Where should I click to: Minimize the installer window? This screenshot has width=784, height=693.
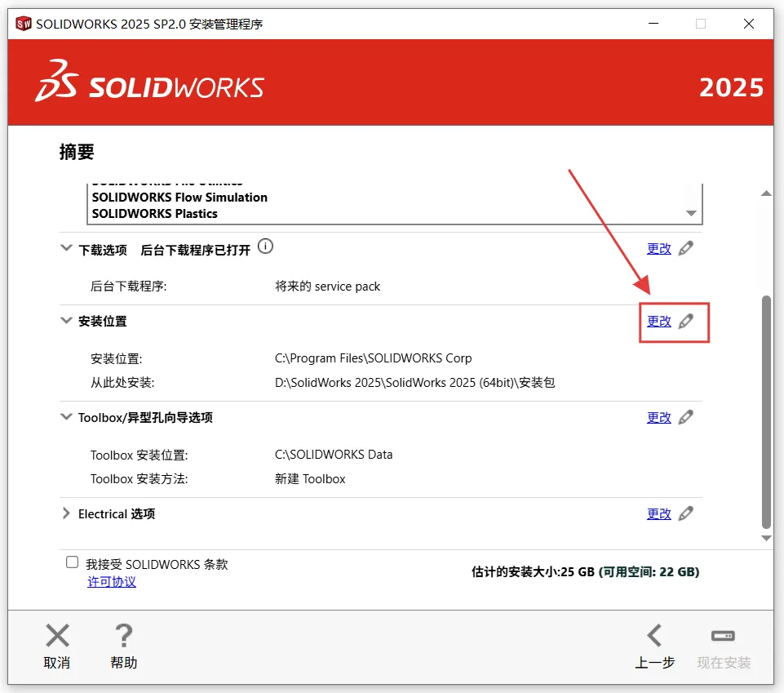(653, 24)
